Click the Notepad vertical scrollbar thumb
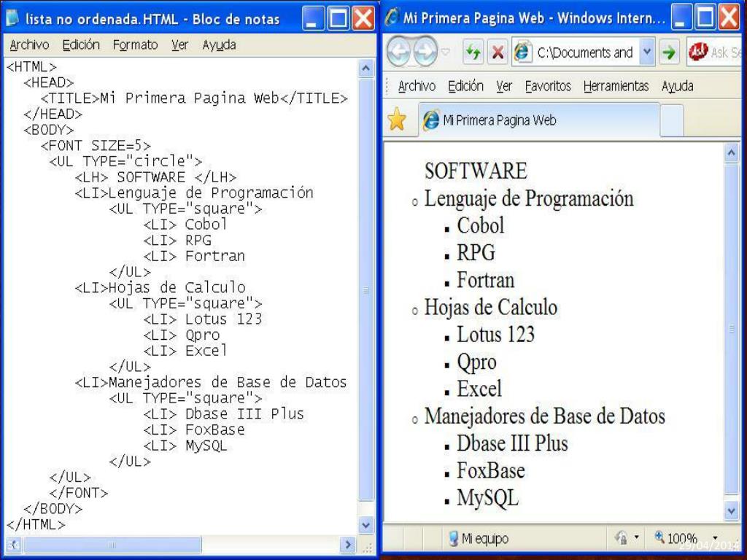The image size is (747, 560). pyautogui.click(x=365, y=289)
